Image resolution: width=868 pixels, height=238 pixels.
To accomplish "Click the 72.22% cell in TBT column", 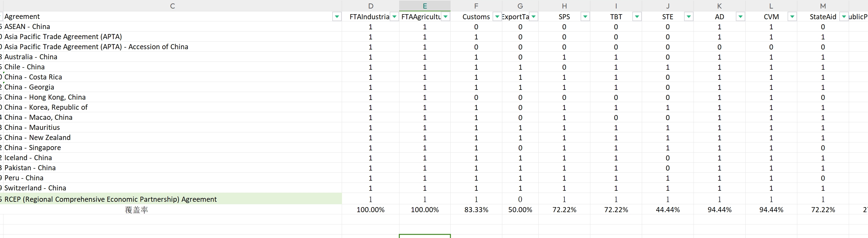I will 616,210.
